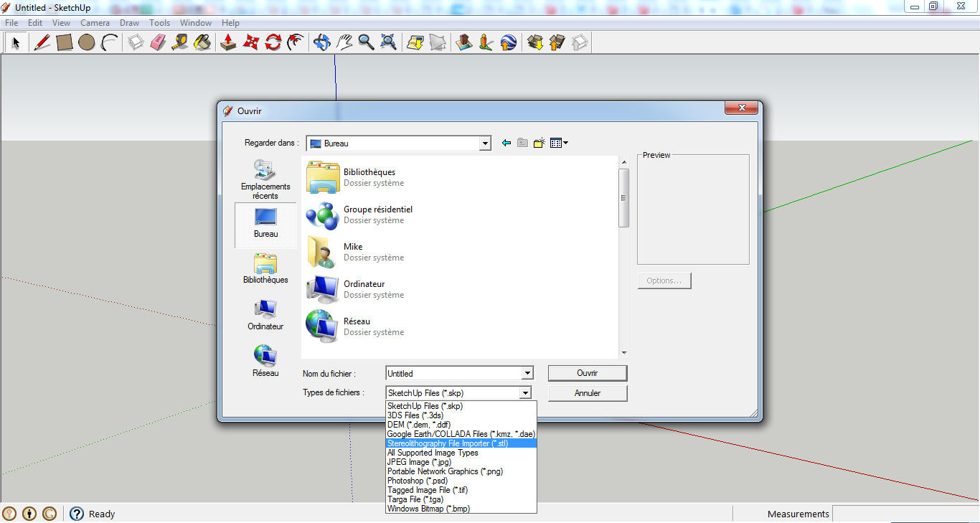Choose 'JPEG Image (*.jpg)' file type
Screen dimensions: 980x523
(461, 462)
